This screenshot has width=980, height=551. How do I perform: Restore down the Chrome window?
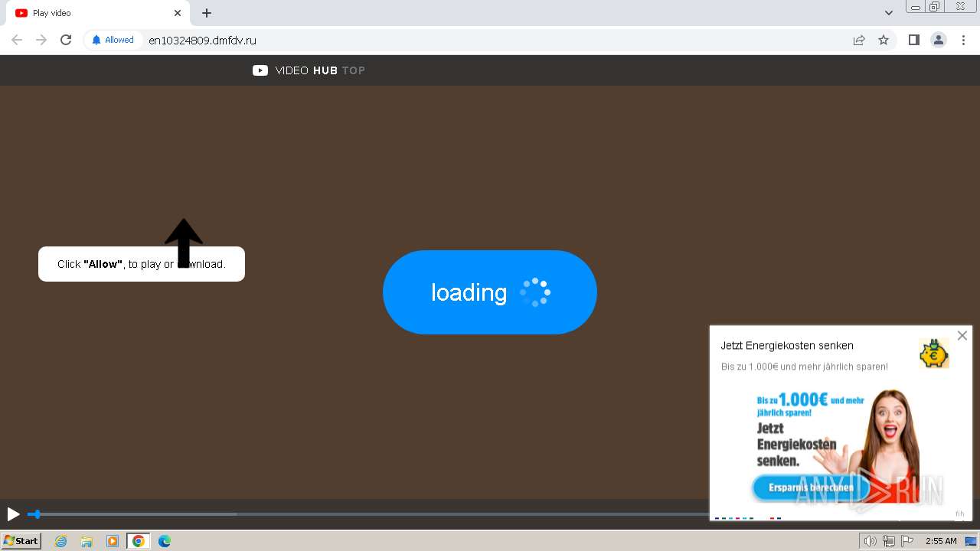click(x=935, y=7)
